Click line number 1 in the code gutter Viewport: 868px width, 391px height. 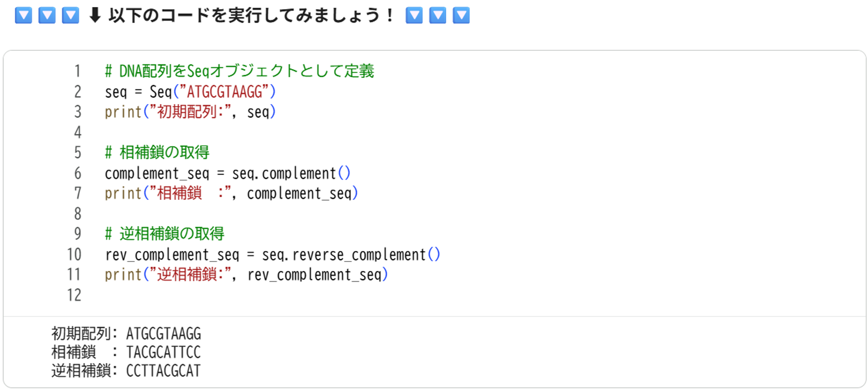coord(77,71)
